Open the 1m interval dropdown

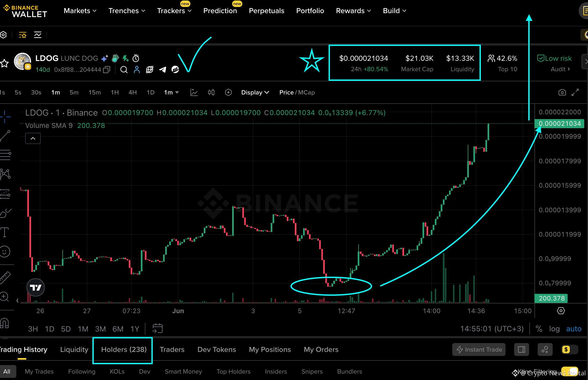click(x=171, y=92)
